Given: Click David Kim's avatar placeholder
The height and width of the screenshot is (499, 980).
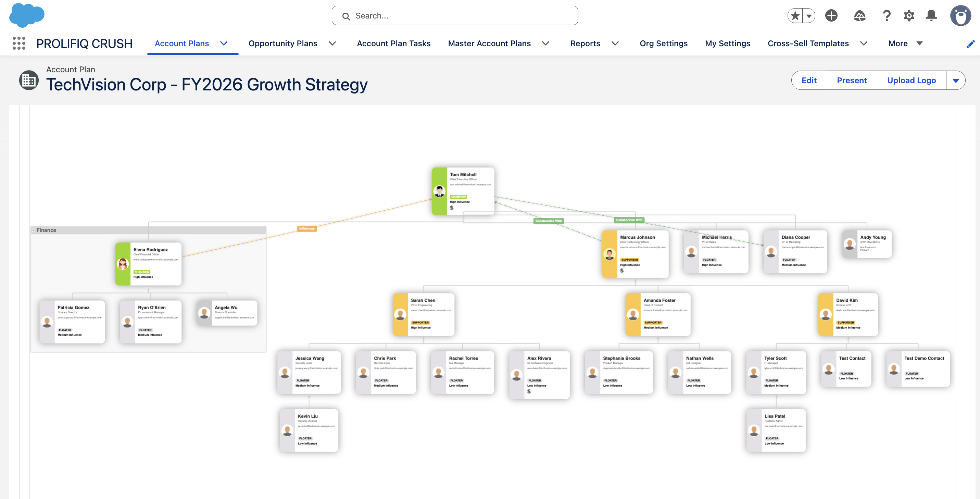Looking at the screenshot, I should point(826,314).
